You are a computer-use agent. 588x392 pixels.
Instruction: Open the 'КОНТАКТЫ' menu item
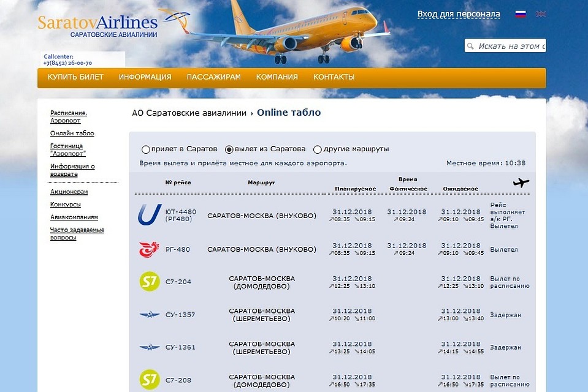(334, 77)
